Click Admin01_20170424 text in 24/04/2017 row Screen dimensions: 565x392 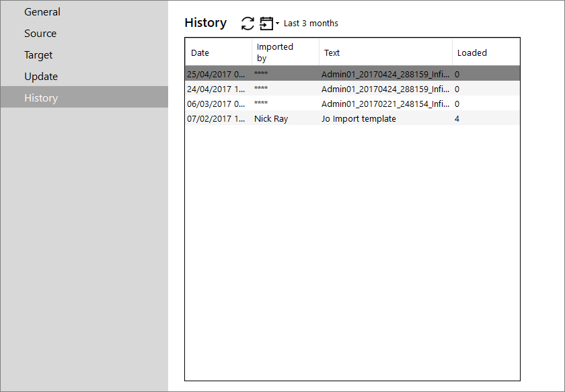[385, 89]
